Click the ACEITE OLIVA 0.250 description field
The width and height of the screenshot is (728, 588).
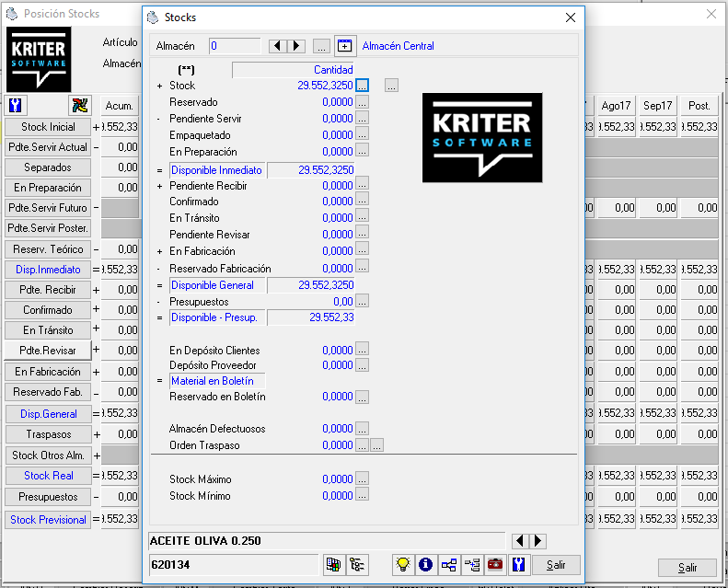pyautogui.click(x=327, y=541)
